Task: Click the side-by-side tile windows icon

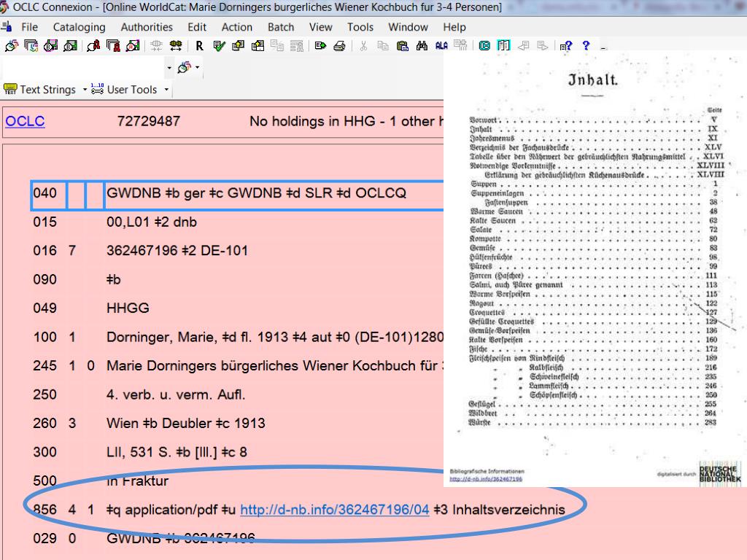Action: pos(503,46)
